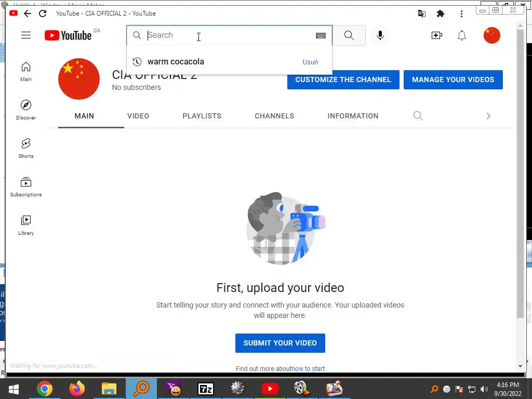Open the paint-style taskbar icon
Screen dimensions: 532x399
click(x=334, y=389)
